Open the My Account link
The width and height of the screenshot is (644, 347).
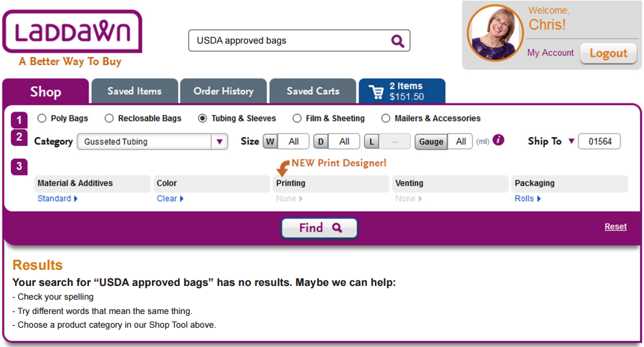[551, 52]
